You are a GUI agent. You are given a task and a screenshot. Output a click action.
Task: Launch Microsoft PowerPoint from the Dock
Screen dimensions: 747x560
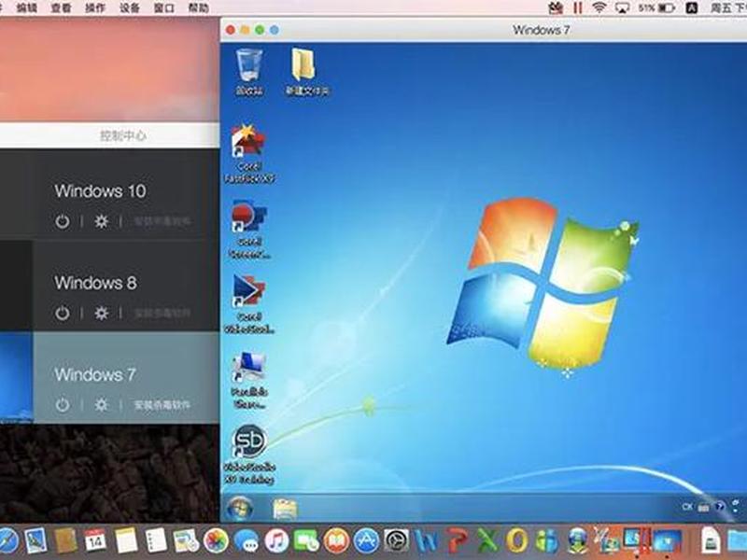457,541
